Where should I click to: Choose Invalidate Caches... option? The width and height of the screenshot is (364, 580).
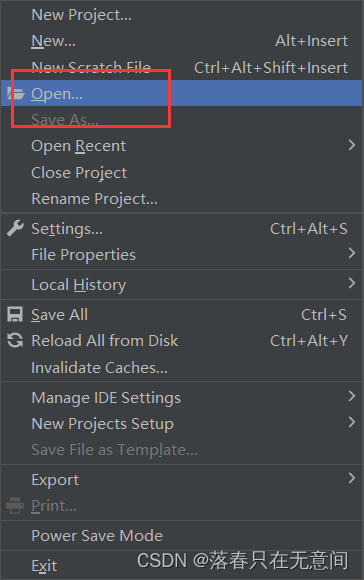pyautogui.click(x=181, y=368)
